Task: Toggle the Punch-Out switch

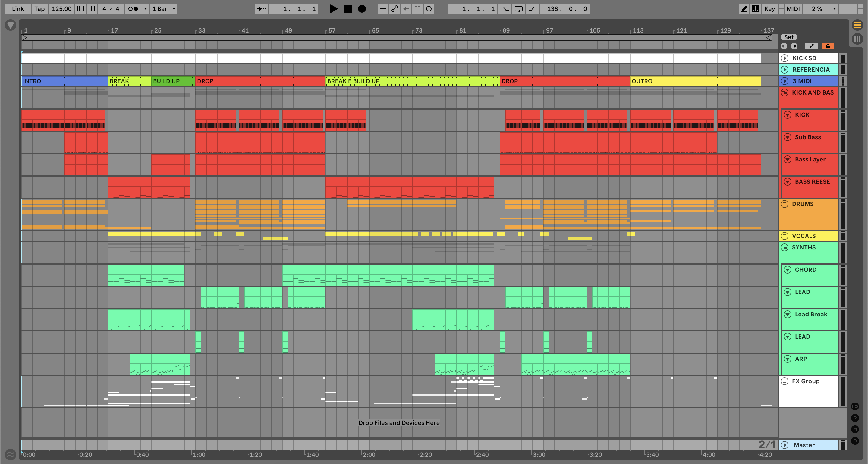Action: point(532,9)
